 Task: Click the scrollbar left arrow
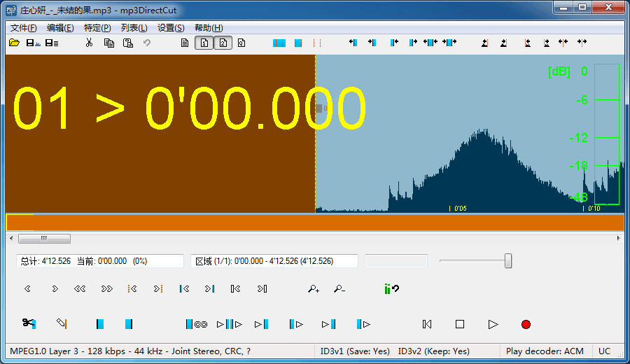point(11,238)
